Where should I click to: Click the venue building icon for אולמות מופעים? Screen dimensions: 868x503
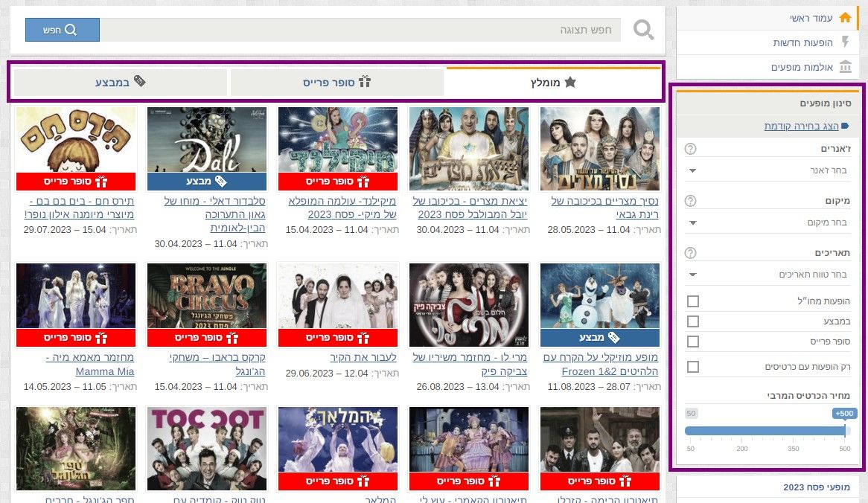(844, 67)
